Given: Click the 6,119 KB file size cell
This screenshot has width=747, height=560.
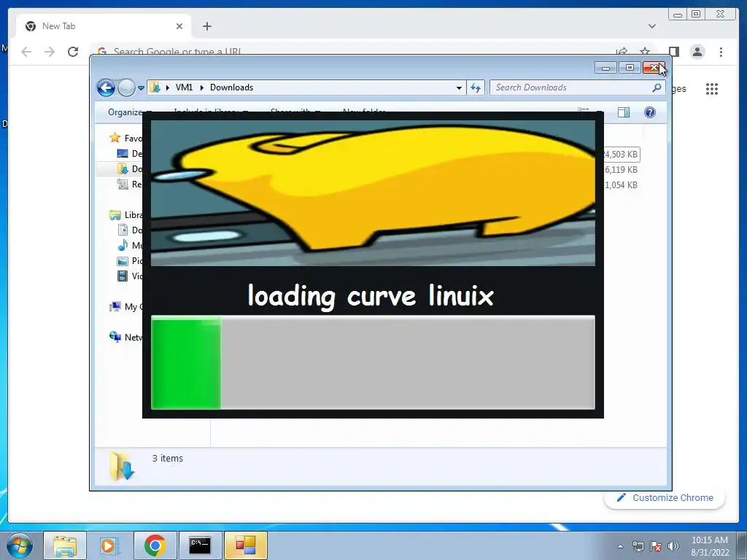Looking at the screenshot, I should [621, 169].
